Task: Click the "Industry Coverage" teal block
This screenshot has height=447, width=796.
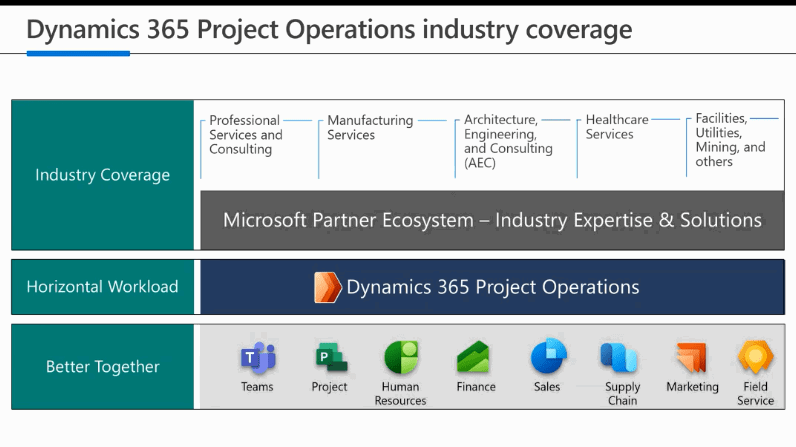Action: [x=103, y=175]
